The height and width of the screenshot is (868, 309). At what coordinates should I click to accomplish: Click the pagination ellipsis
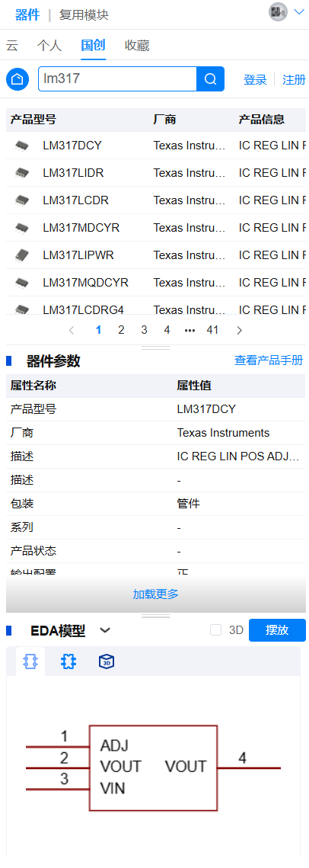(190, 331)
